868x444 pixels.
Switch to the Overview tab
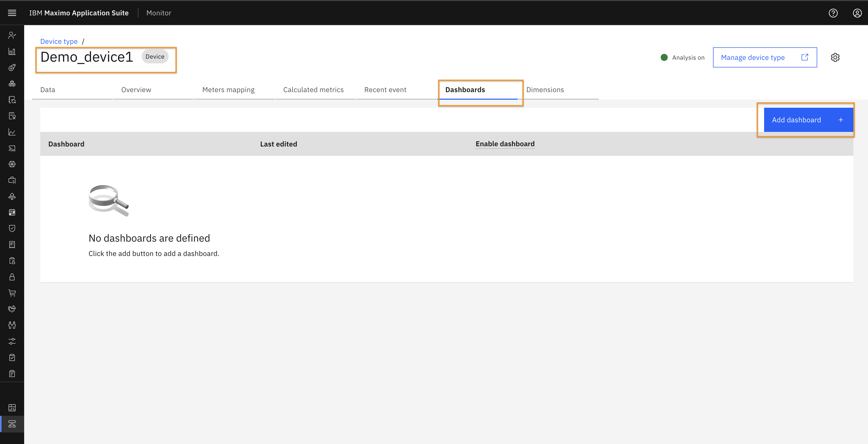tap(153, 90)
